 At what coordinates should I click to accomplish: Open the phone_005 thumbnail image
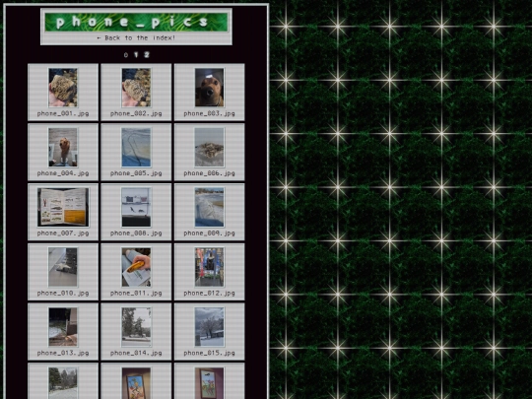[x=136, y=147]
